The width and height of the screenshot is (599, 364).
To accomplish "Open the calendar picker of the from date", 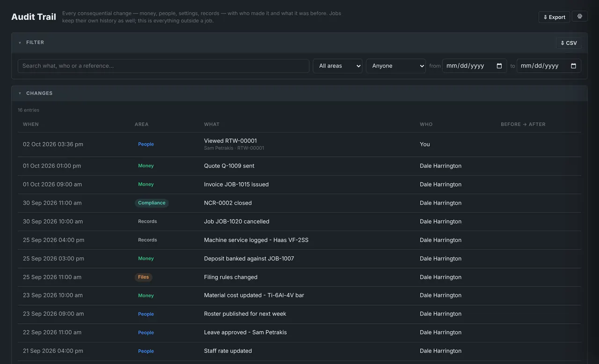I will pos(499,66).
